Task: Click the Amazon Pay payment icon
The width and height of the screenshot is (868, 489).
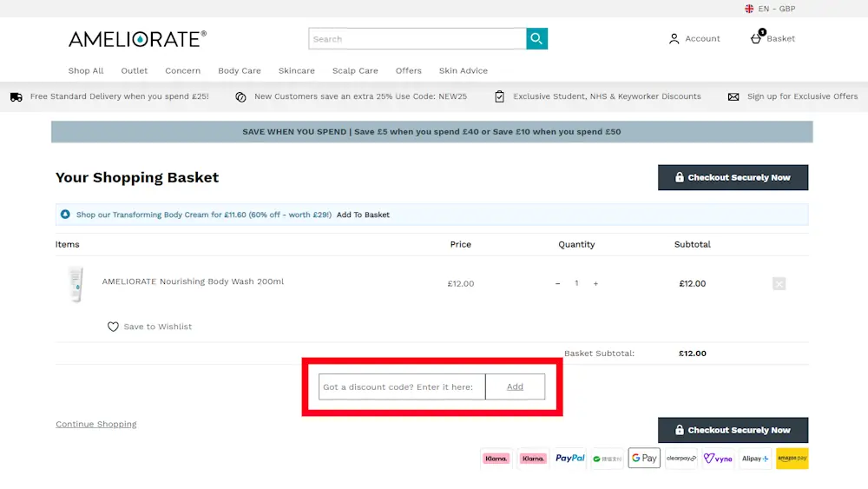Action: coord(792,459)
